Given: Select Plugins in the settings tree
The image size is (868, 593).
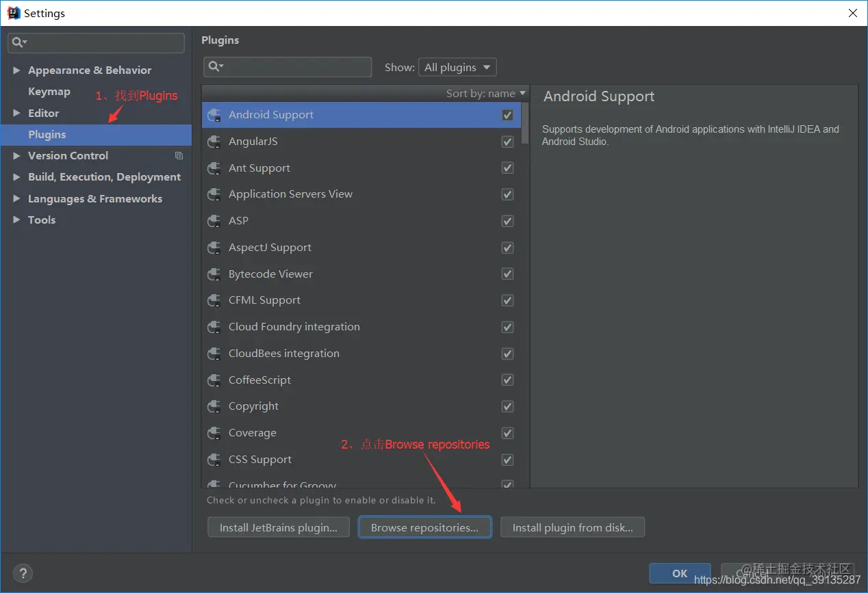Looking at the screenshot, I should pos(96,135).
